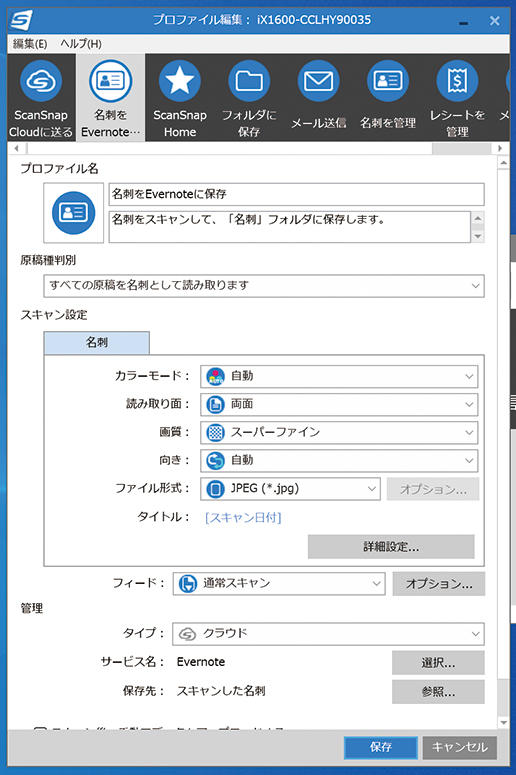Expand the カラーモード dropdown

tap(339, 377)
